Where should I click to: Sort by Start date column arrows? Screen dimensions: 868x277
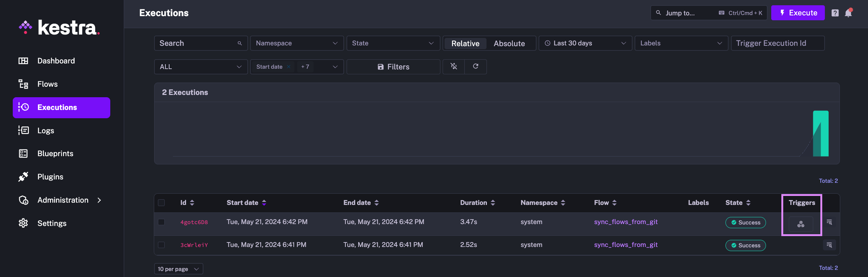(x=264, y=203)
